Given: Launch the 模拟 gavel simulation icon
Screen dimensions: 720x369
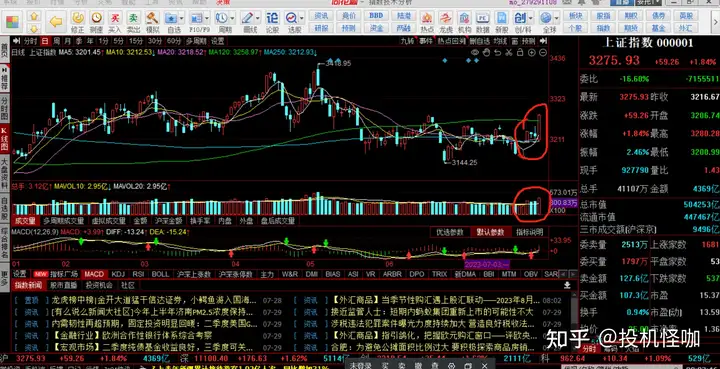Looking at the screenshot, I should click(x=152, y=22).
